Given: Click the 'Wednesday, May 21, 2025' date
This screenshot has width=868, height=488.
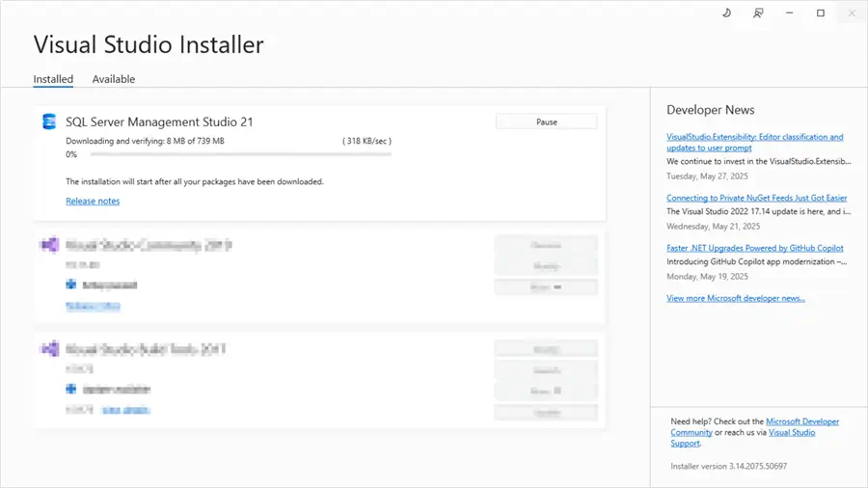Looking at the screenshot, I should coord(713,227).
